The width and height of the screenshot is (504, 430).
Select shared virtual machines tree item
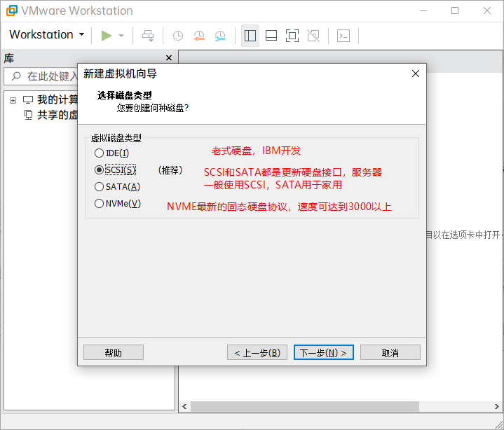[51, 115]
